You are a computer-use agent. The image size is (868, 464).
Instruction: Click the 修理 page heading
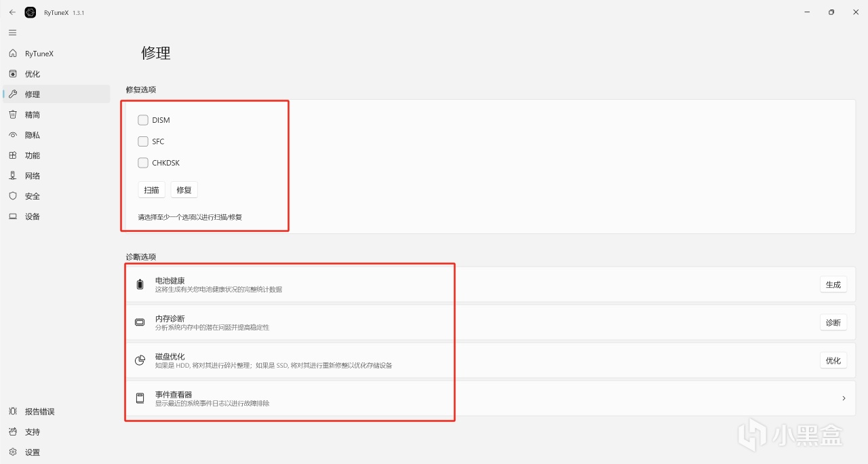[x=156, y=53]
